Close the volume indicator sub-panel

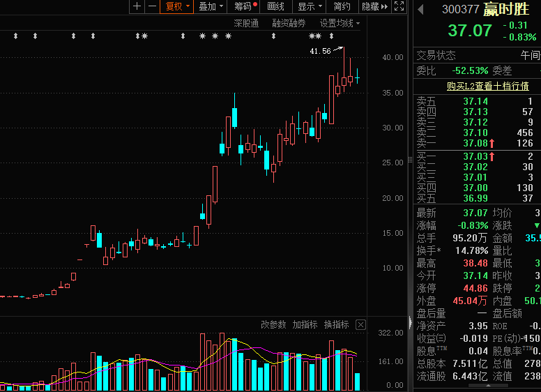click(x=360, y=324)
